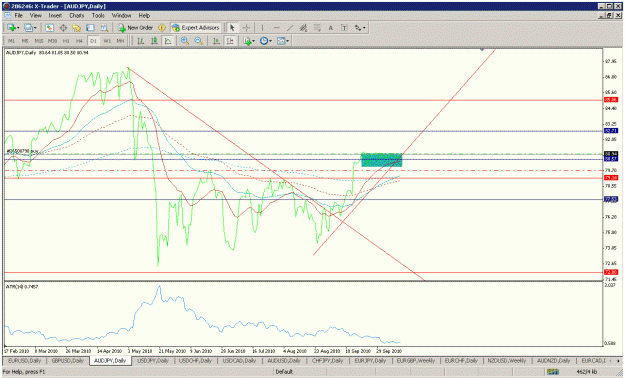
Task: Switch to the EURUSD,Daily chart tab
Action: click(x=25, y=361)
